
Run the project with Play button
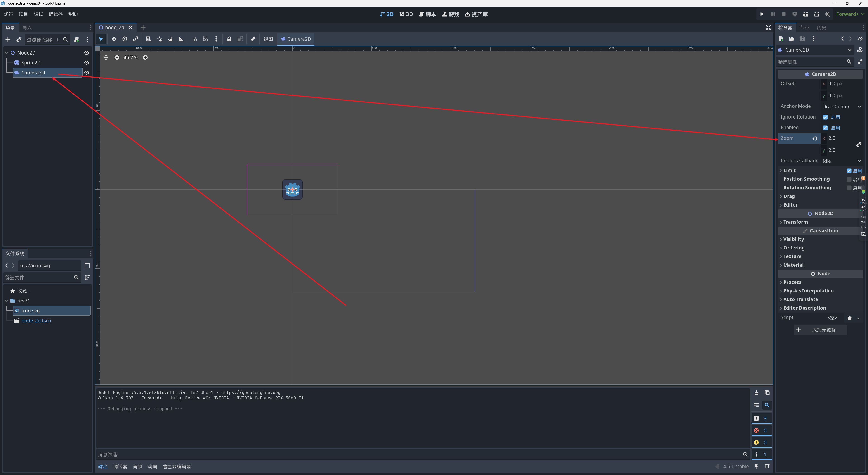click(x=762, y=14)
